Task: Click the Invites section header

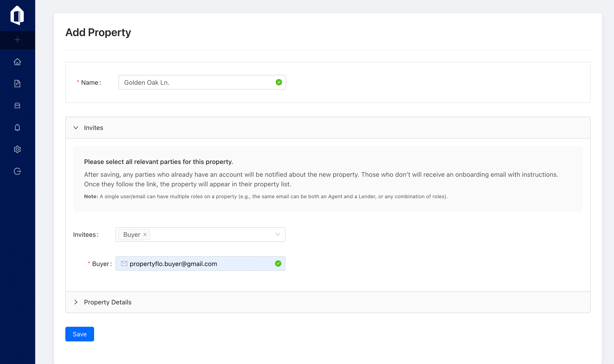Action: [x=93, y=128]
